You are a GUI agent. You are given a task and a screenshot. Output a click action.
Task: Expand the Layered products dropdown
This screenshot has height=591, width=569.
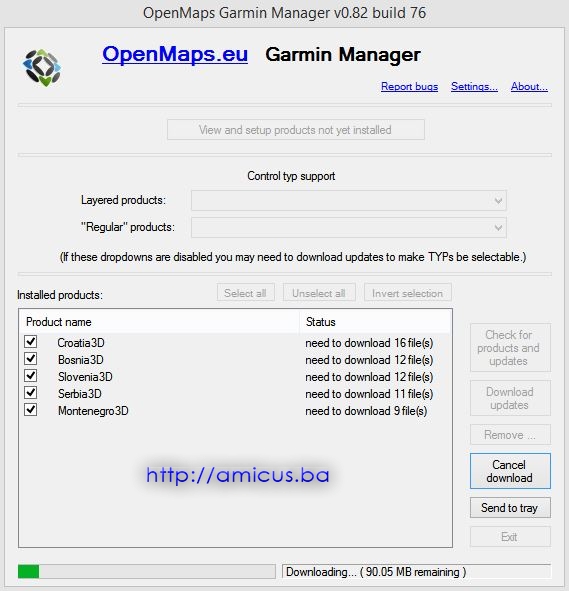pos(349,200)
